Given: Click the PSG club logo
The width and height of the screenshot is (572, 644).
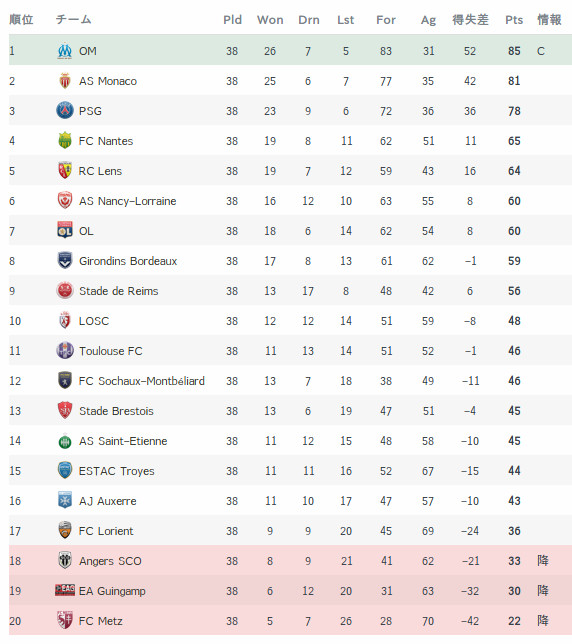Looking at the screenshot, I should click(65, 110).
